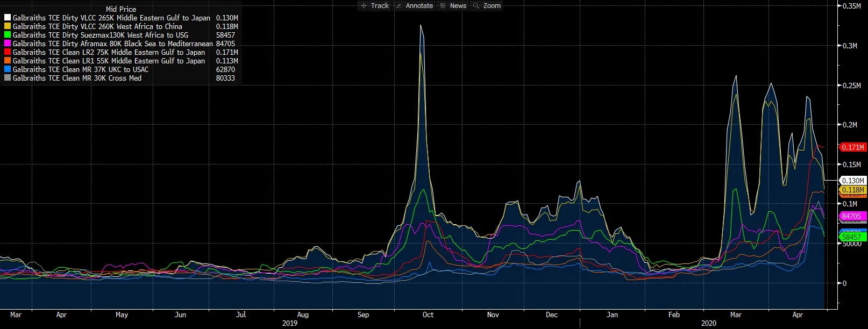The width and height of the screenshot is (868, 329).
Task: Select Clean MR 37K UKC to USAC legend entry
Action: pos(122,69)
